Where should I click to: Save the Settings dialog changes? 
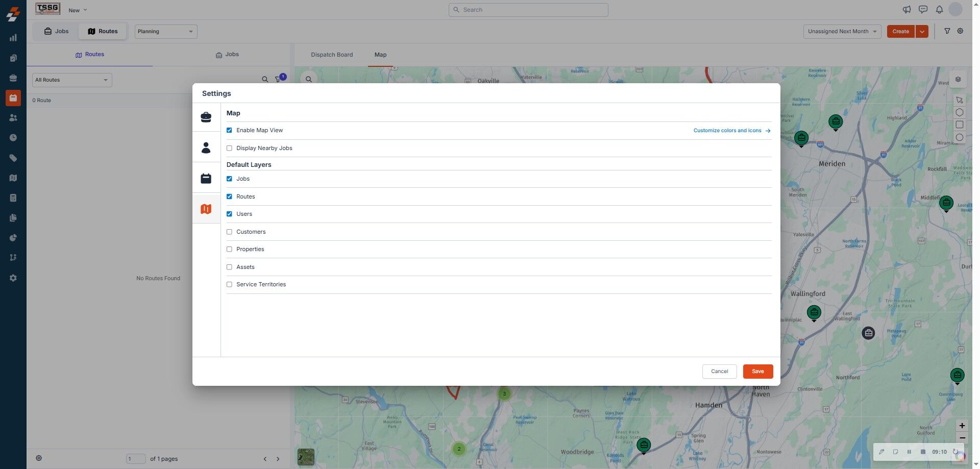click(x=758, y=372)
